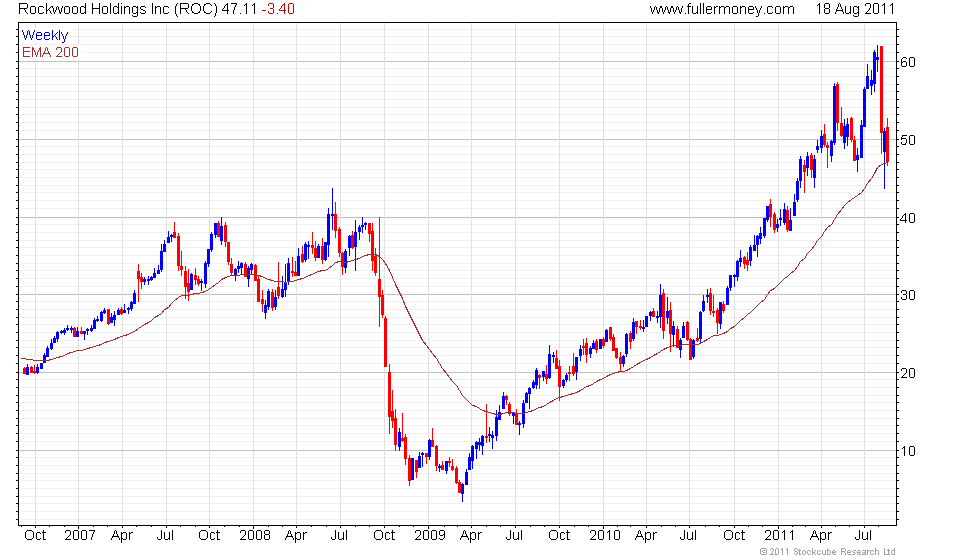Click the Rockwood Holdings Inc (ROC) title
980x560 pixels.
coord(118,9)
